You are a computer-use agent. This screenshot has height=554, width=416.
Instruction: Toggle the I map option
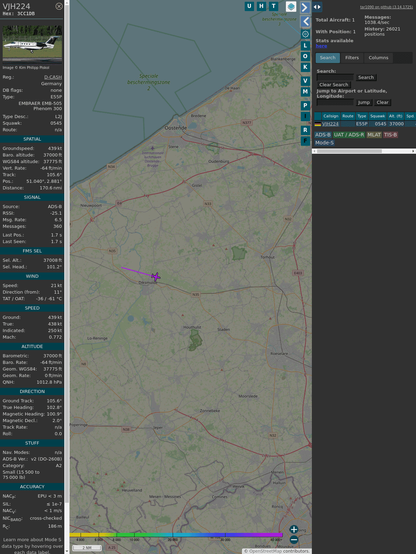[305, 116]
